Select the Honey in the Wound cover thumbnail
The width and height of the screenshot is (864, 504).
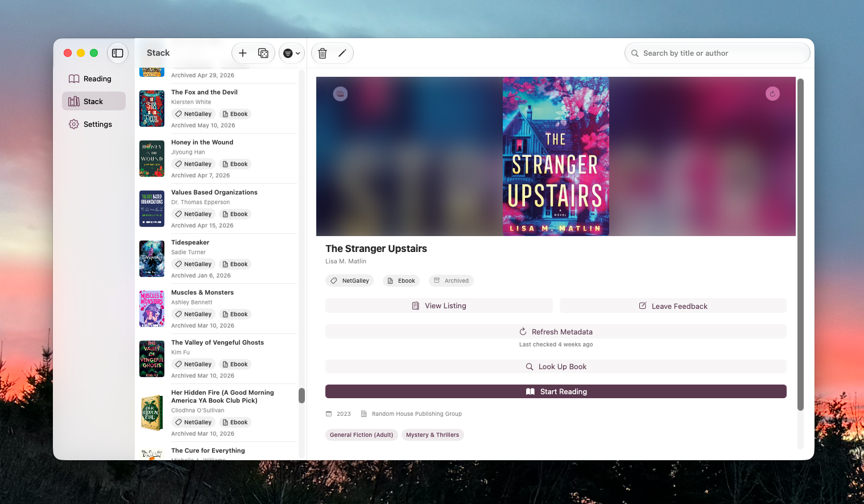(152, 159)
